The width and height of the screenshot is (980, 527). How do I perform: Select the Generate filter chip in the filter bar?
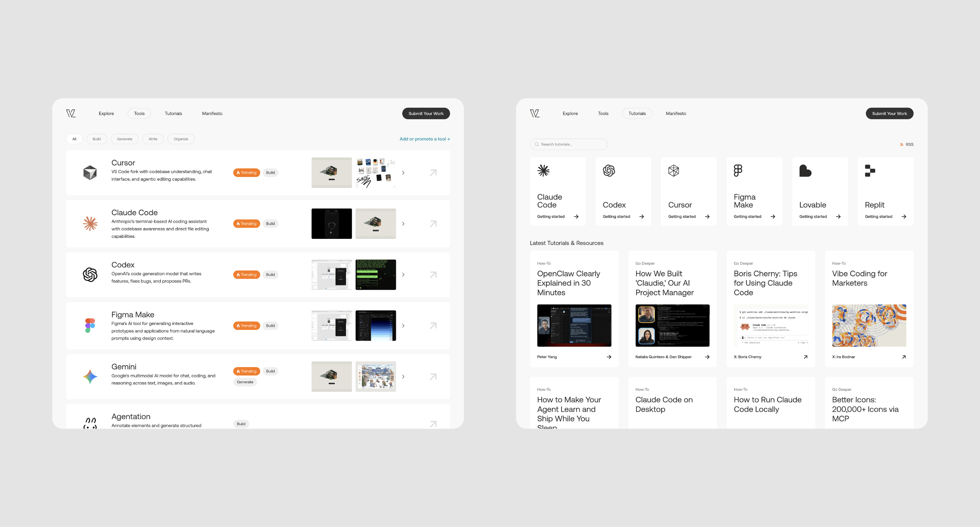click(124, 139)
